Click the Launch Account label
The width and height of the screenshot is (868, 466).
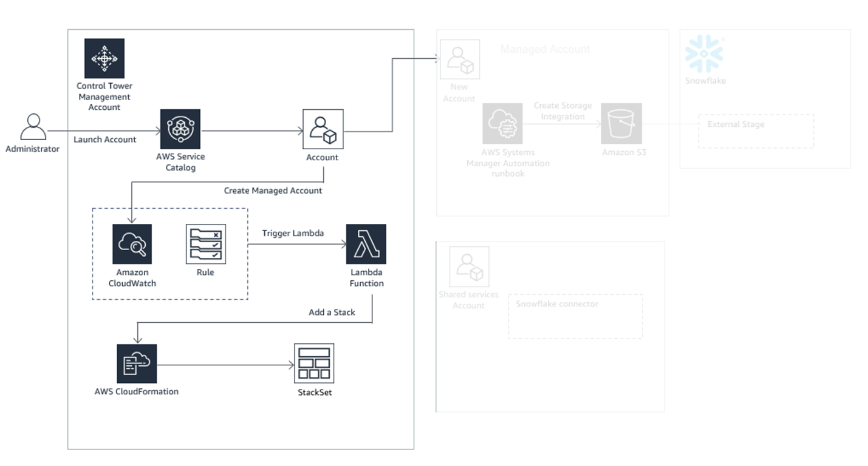pyautogui.click(x=105, y=139)
